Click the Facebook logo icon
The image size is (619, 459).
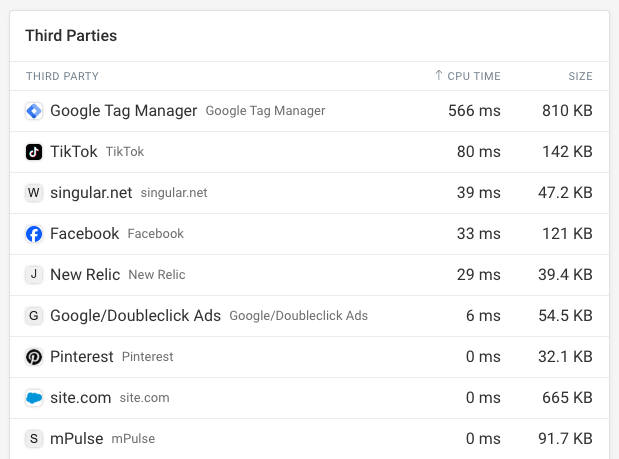34,234
